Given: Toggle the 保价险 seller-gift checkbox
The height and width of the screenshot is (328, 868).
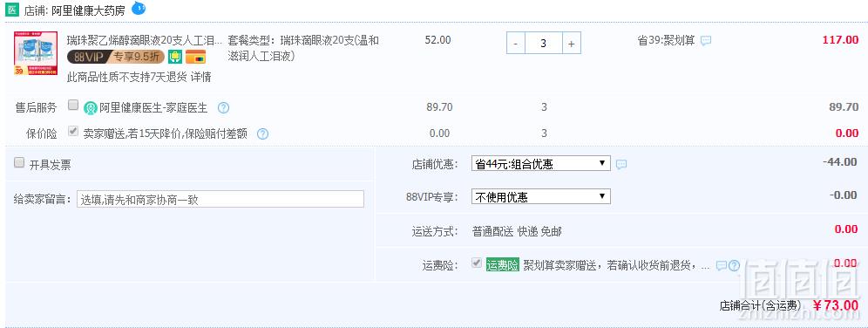Looking at the screenshot, I should click(72, 131).
